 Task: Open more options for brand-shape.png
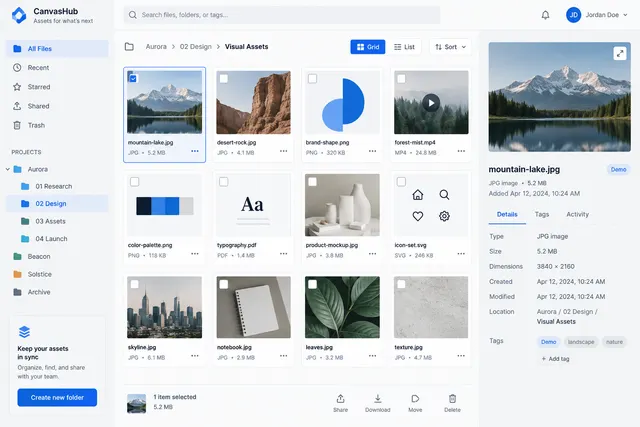coord(372,151)
